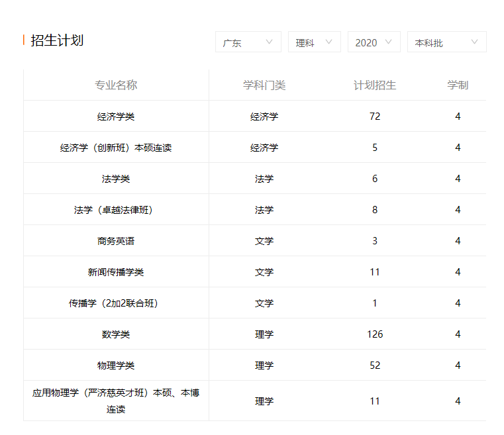This screenshot has height=435, width=504.
Task: Click 理学 category in 物理学类 row
Action: point(264,365)
